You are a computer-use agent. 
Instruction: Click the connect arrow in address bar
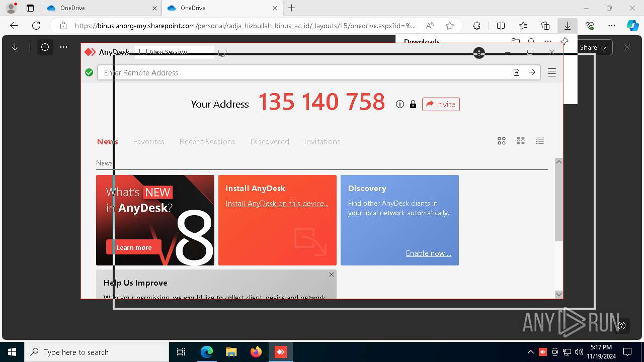tap(532, 72)
